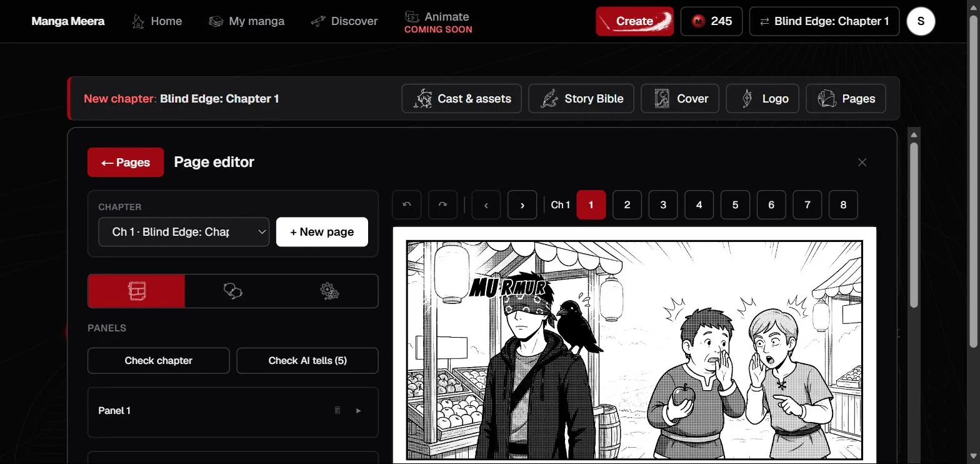Image resolution: width=980 pixels, height=464 pixels.
Task: Check the 245 credits balance
Action: point(711,21)
